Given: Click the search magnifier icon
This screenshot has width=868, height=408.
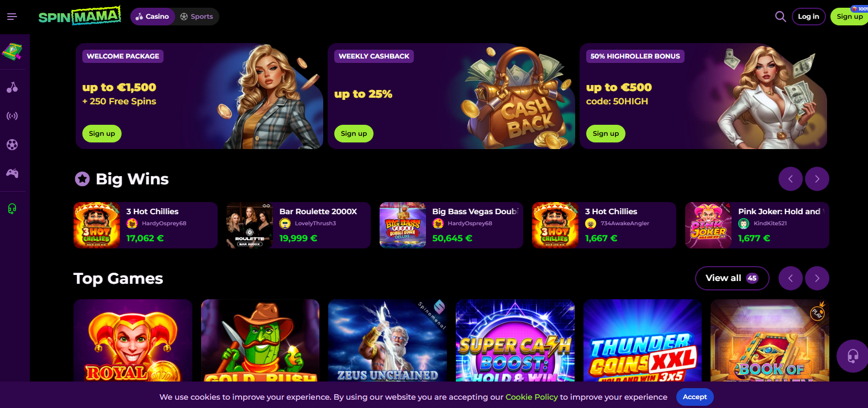Looking at the screenshot, I should pyautogui.click(x=780, y=17).
